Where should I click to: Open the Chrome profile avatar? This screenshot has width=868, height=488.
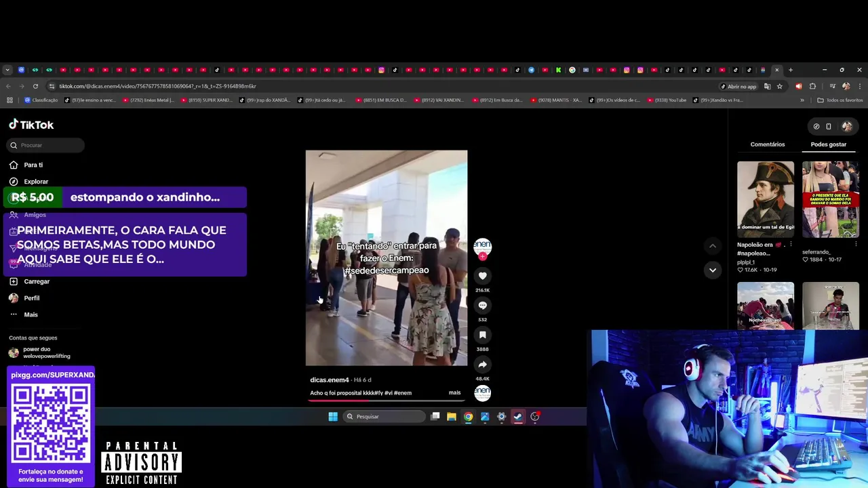(846, 86)
